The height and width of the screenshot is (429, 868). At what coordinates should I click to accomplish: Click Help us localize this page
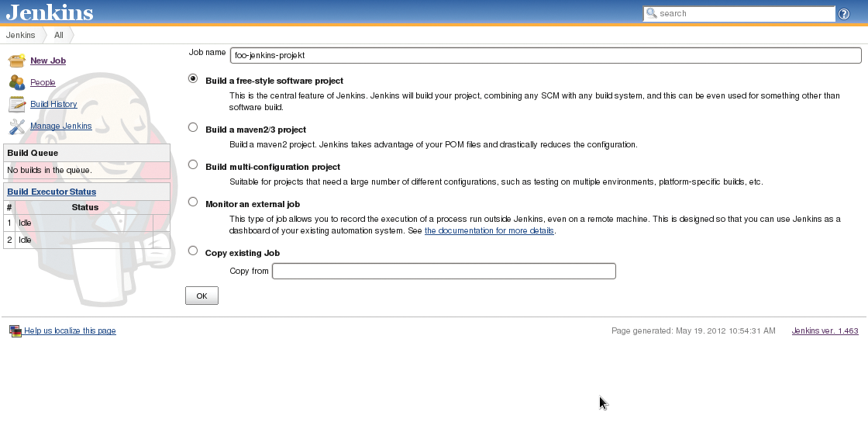pyautogui.click(x=70, y=331)
